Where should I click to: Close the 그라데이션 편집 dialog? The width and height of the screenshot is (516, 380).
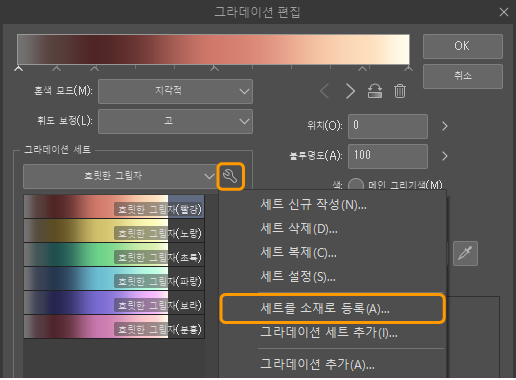point(504,12)
